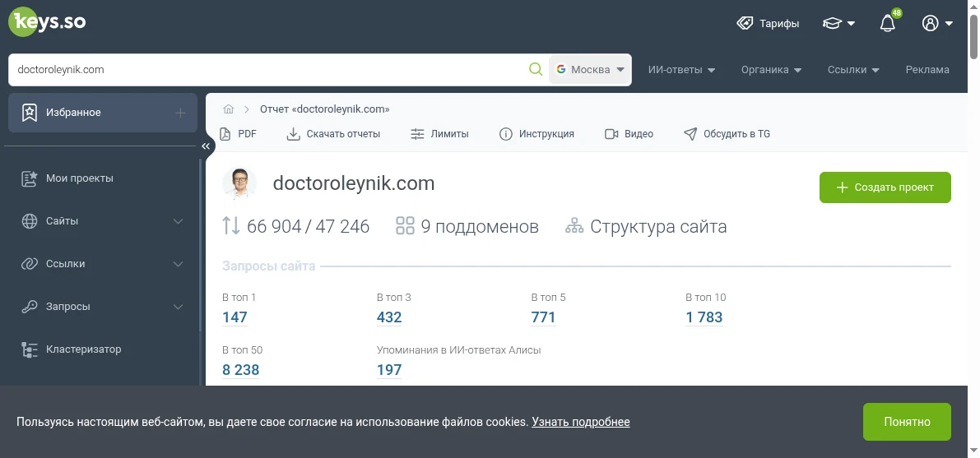Open the Реклама section
This screenshot has height=458, width=980.
pyautogui.click(x=927, y=70)
